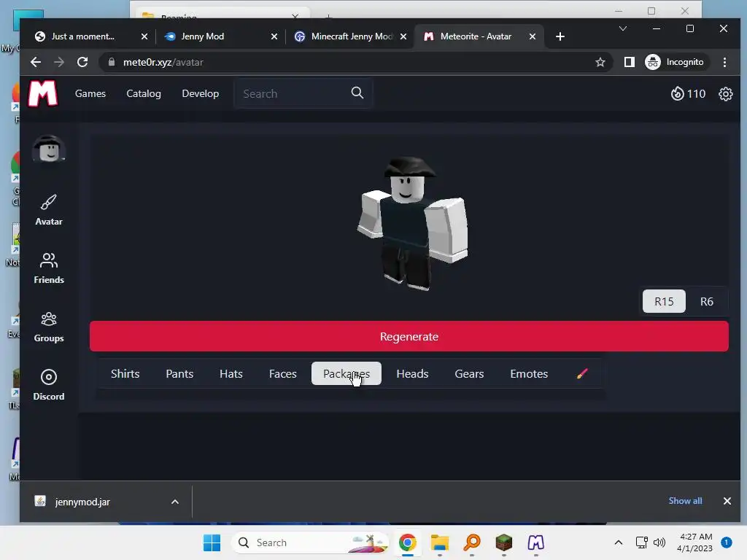Open the notification count badge
The height and width of the screenshot is (560, 747).
coord(727,542)
